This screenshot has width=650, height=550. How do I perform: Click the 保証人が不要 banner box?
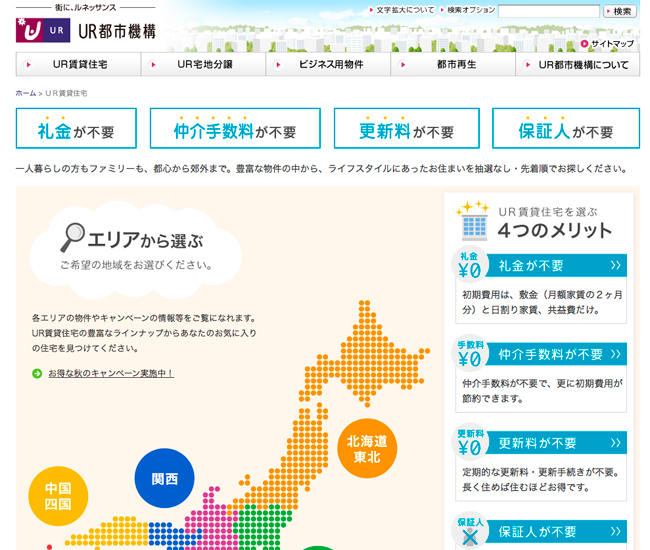566,128
